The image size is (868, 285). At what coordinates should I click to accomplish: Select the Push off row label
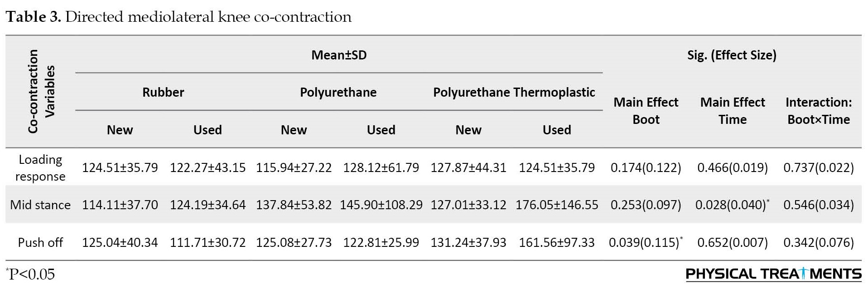pos(40,242)
